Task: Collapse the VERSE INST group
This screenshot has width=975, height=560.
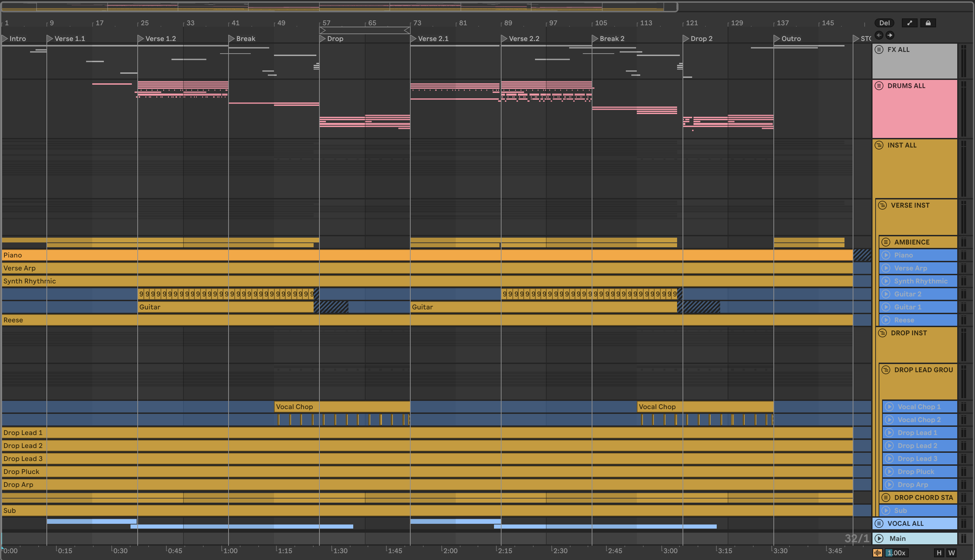Action: coord(882,205)
